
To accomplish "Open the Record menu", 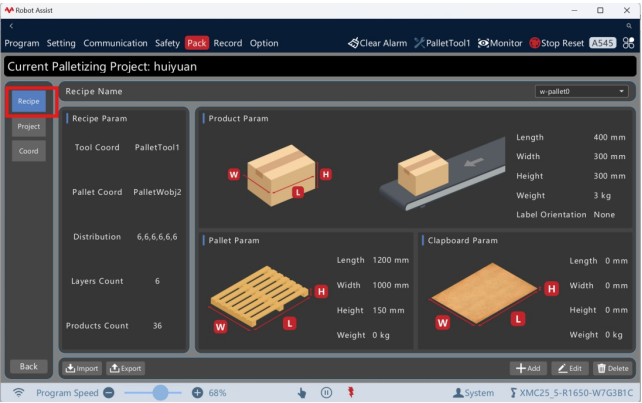I will [x=228, y=43].
